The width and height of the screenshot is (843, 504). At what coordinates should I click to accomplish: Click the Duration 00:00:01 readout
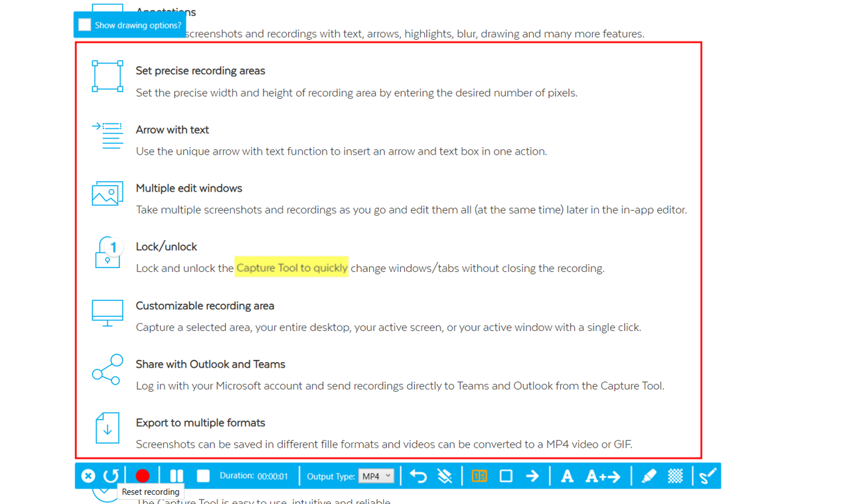coord(254,476)
